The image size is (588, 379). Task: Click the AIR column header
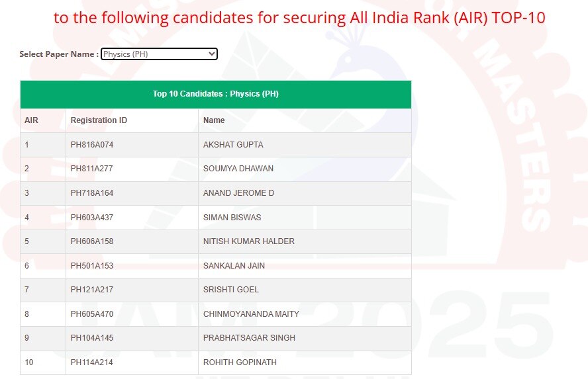tap(31, 120)
